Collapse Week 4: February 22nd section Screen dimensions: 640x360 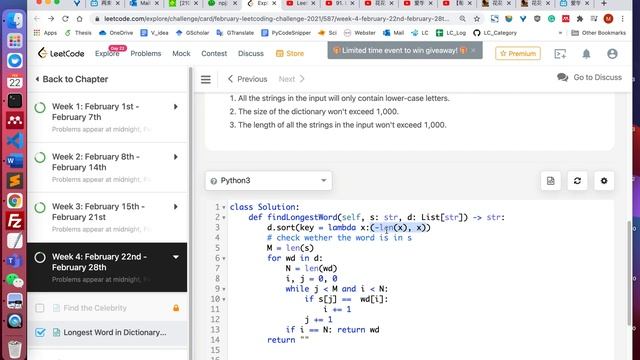[176, 257]
